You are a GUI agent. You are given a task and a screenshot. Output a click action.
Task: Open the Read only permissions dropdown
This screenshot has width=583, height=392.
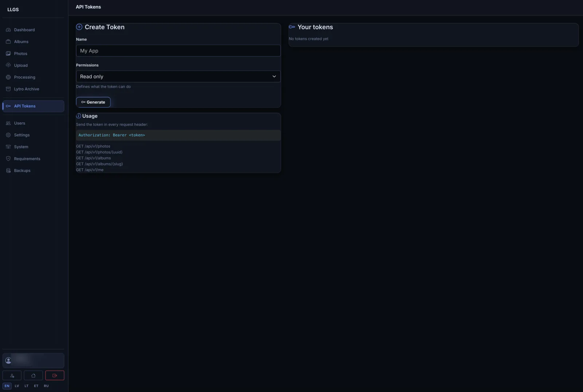[x=178, y=77]
